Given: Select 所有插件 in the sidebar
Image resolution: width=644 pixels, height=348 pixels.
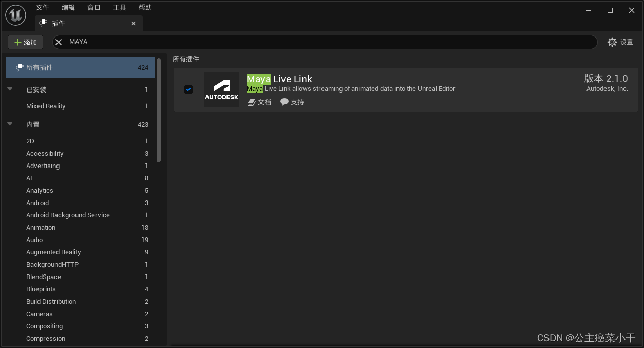Looking at the screenshot, I should [80, 67].
